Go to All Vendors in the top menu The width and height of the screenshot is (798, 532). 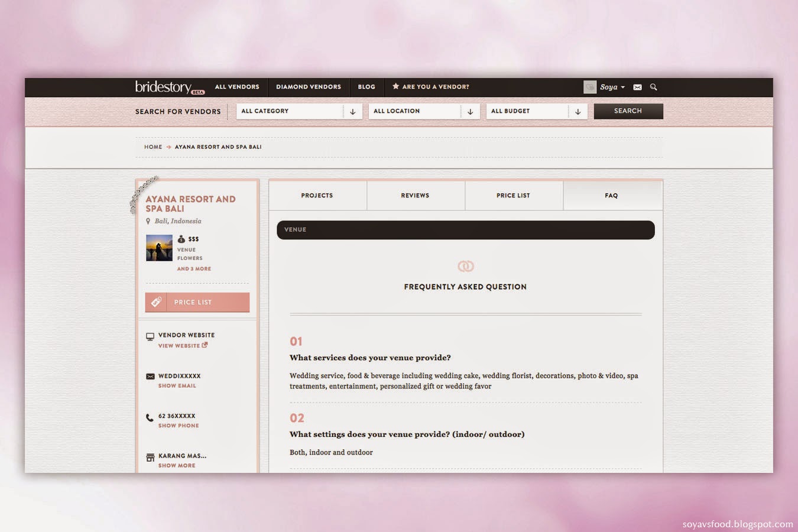(x=237, y=87)
